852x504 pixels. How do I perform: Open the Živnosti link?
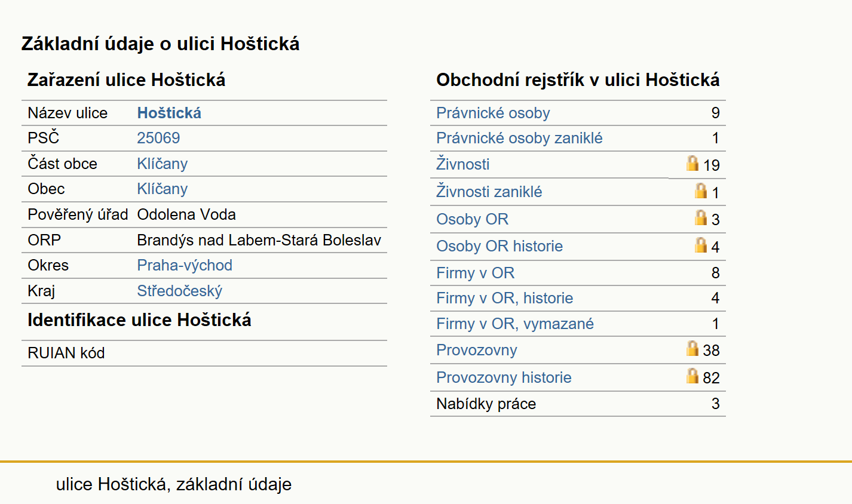coord(463,164)
